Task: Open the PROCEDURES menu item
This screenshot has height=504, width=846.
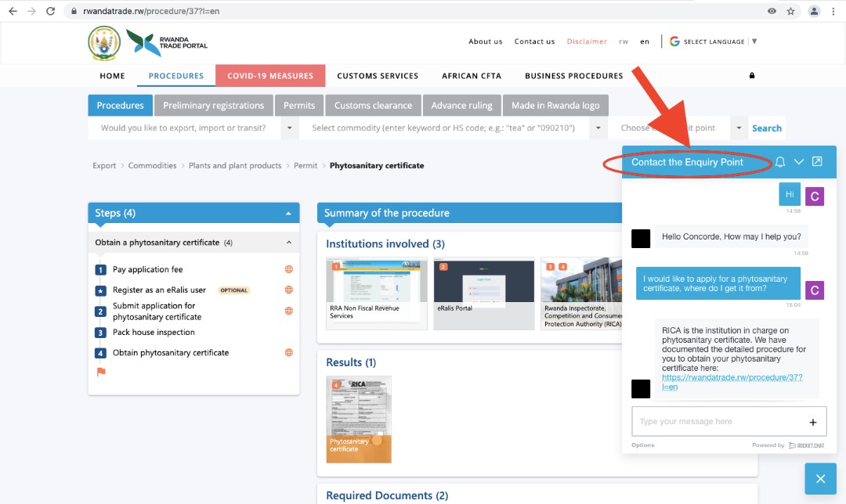Action: pos(176,76)
